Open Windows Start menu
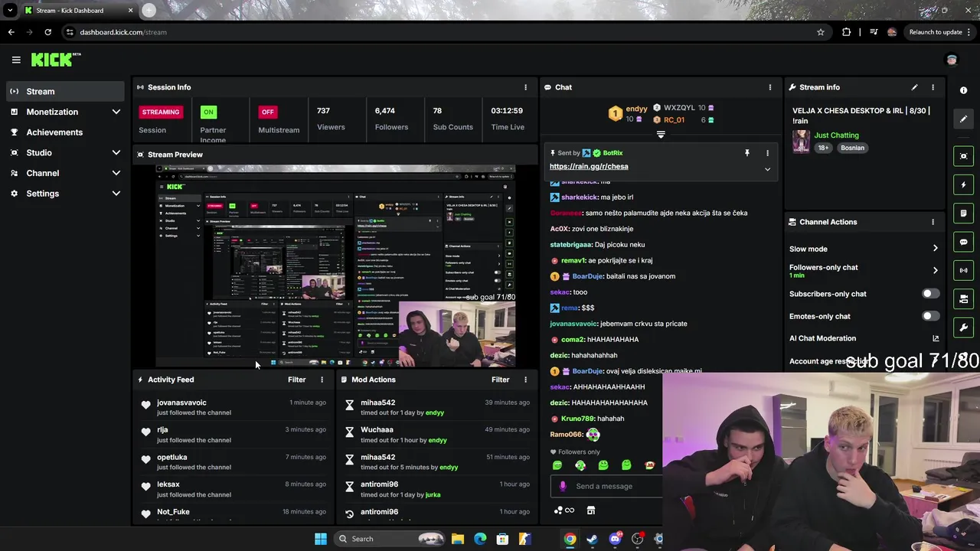980x551 pixels. click(x=321, y=539)
